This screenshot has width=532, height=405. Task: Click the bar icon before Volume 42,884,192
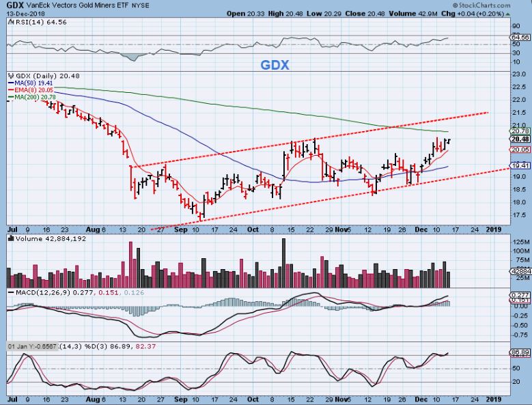(11, 239)
